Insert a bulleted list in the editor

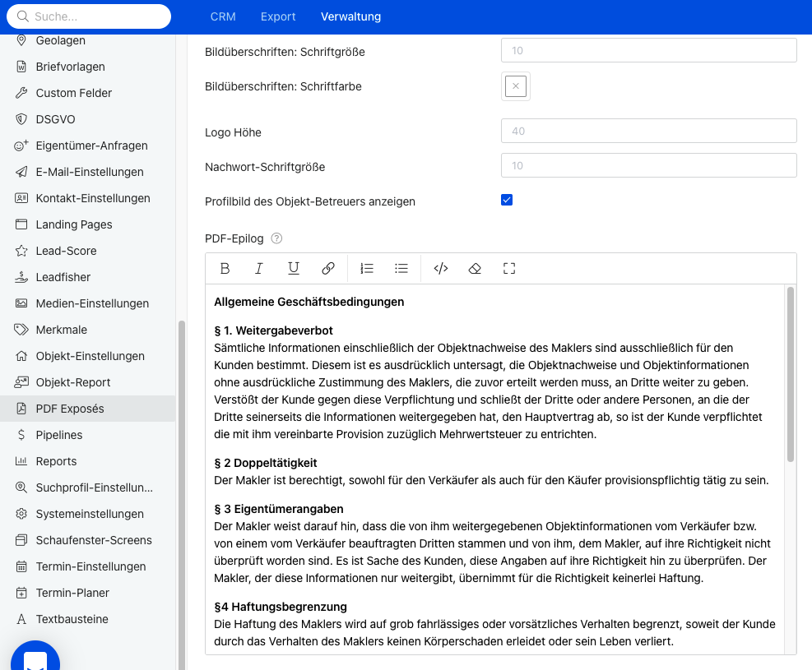point(401,269)
